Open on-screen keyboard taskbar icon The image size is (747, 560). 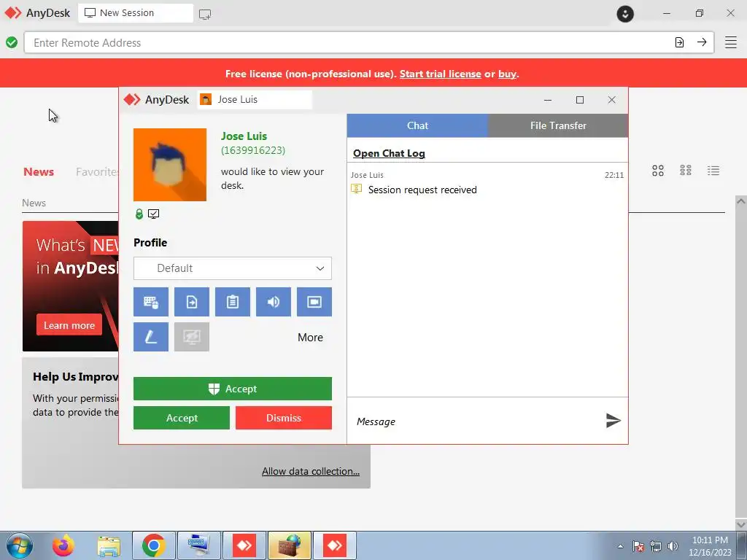click(x=198, y=545)
